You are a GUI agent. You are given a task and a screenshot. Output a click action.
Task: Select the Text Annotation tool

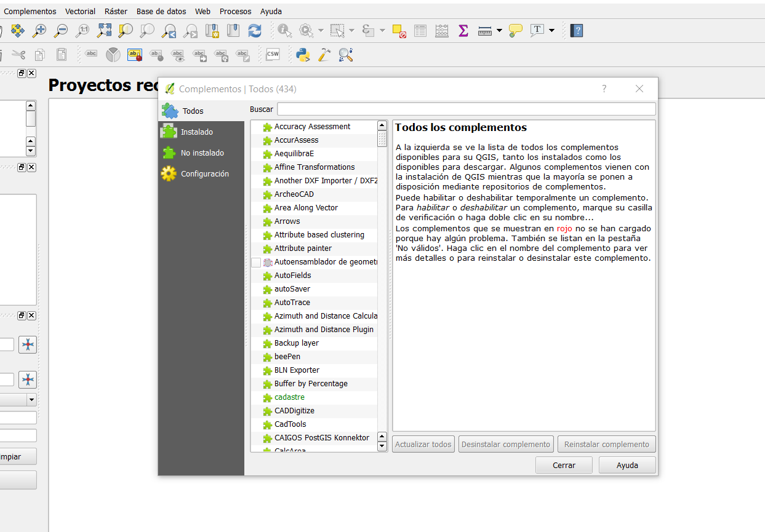tap(537, 30)
